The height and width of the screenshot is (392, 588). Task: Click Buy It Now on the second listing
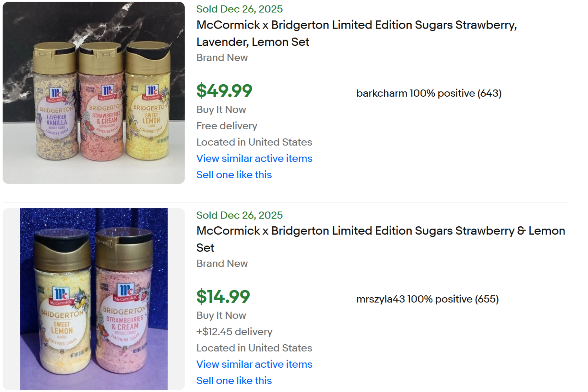coord(221,315)
